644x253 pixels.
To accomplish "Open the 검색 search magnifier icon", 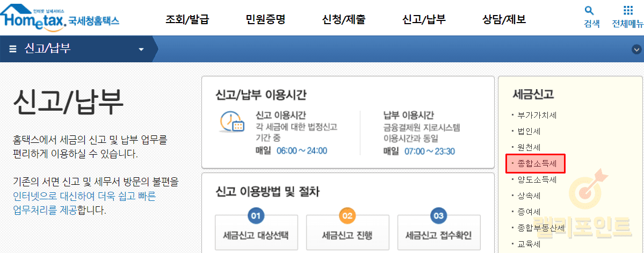I will (x=589, y=10).
